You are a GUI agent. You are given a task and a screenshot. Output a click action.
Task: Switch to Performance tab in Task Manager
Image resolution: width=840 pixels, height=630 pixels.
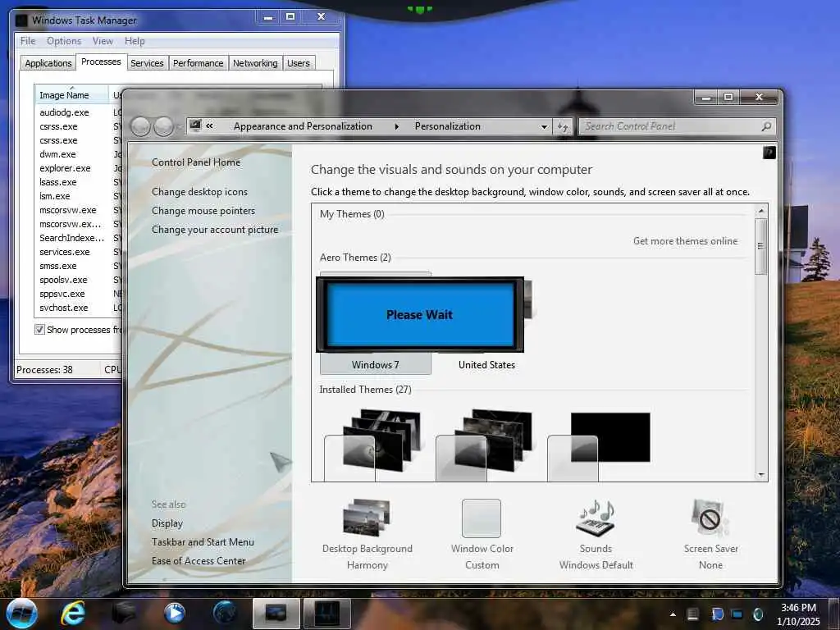199,62
